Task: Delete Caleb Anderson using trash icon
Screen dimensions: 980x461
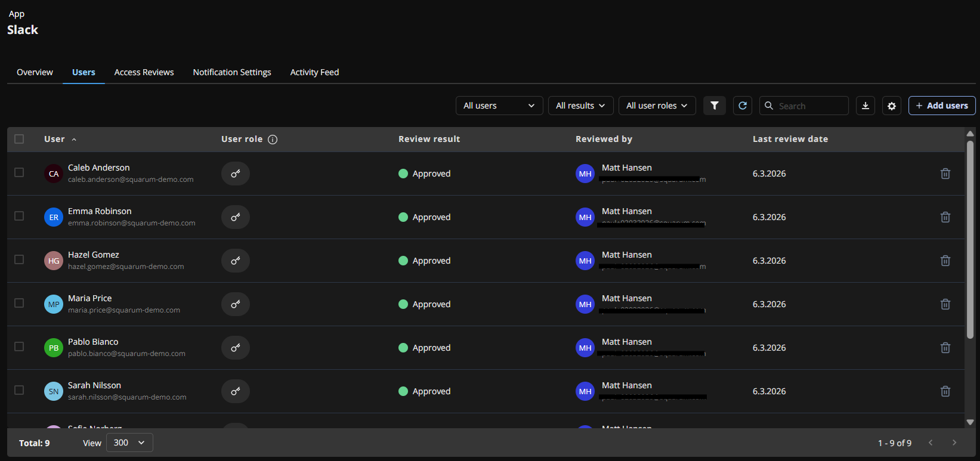Action: click(945, 174)
